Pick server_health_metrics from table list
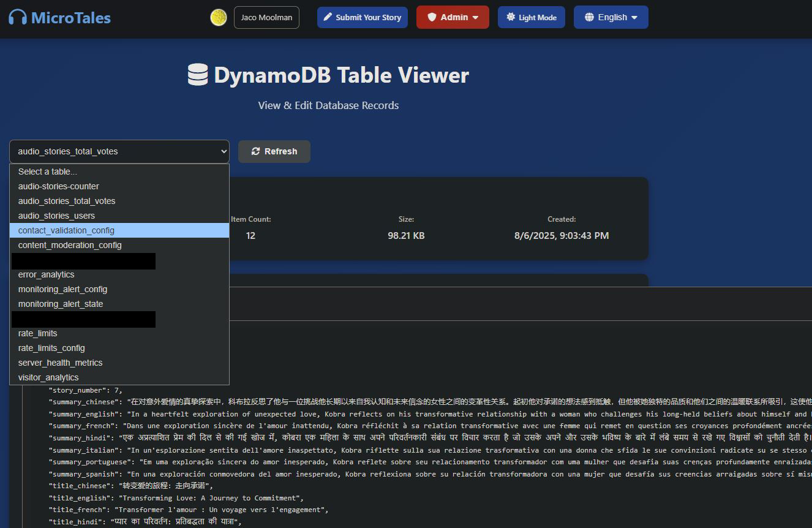 point(60,363)
